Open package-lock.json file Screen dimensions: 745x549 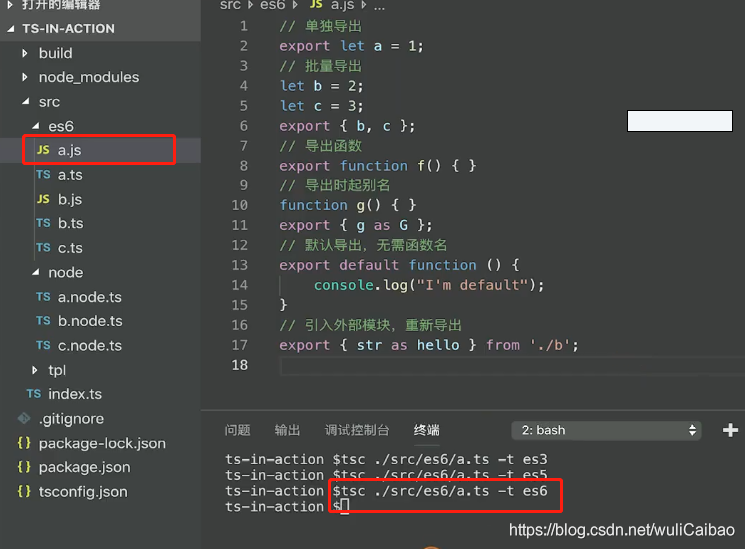click(x=100, y=443)
